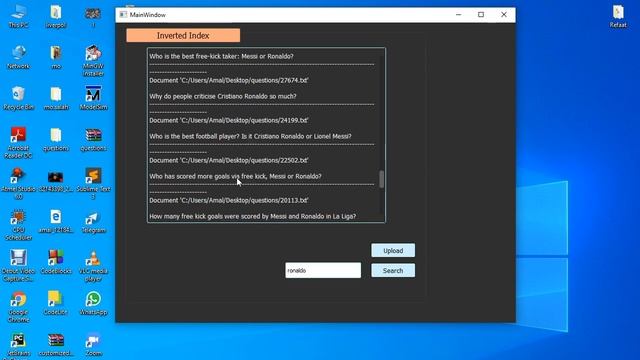Click the MainWindow title bar app icon
Screen dimensions: 640x360
[x=123, y=15]
